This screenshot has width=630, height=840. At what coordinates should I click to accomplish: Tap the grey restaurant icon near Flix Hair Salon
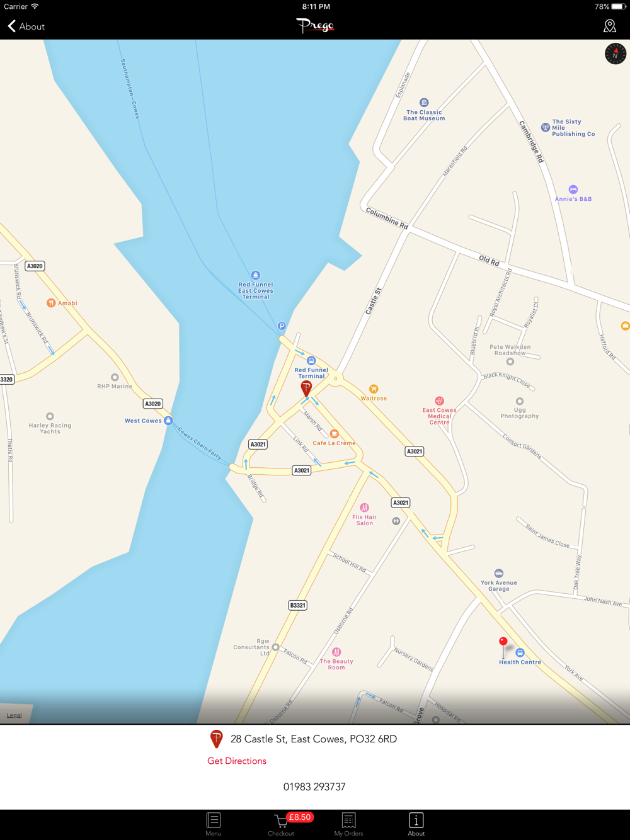point(396,521)
